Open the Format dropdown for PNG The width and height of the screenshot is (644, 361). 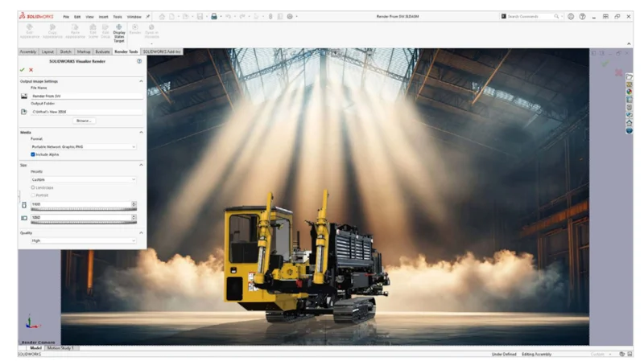click(x=84, y=147)
